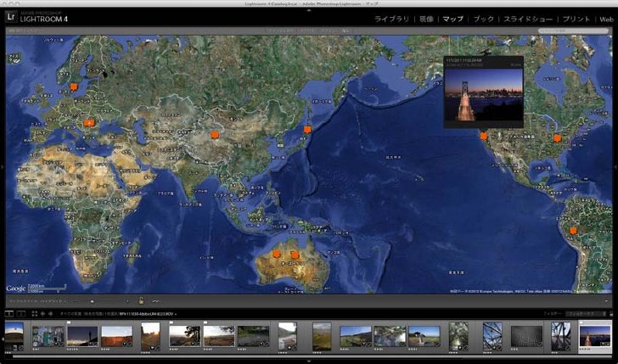
Task: Go forward with the filmstrip arrow icon
Action: 50,314
